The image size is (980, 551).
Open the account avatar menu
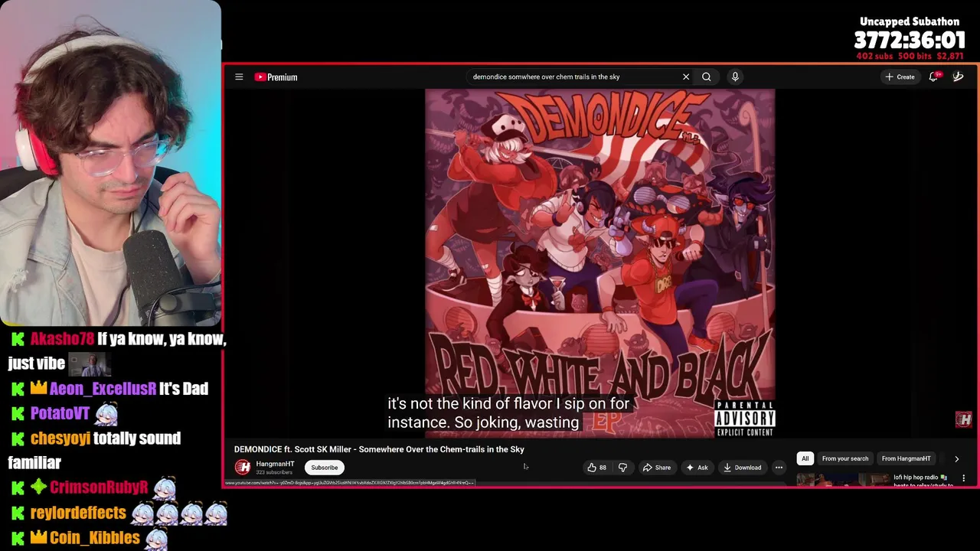[x=958, y=77]
